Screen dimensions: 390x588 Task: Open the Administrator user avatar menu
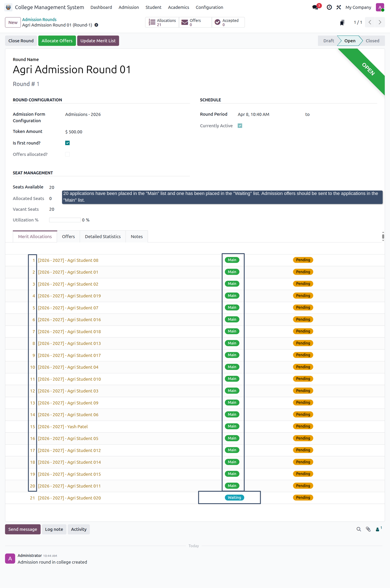[x=380, y=7]
